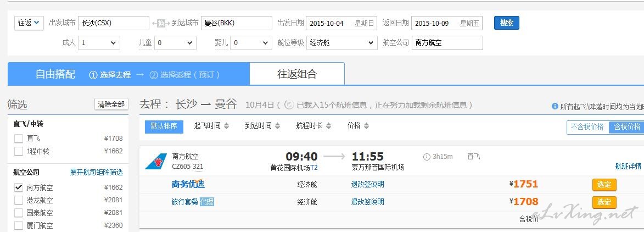This screenshot has width=644, height=232.
Task: Expand the 展开航司矩阵筛选 airline matrix filter
Action: [x=96, y=173]
